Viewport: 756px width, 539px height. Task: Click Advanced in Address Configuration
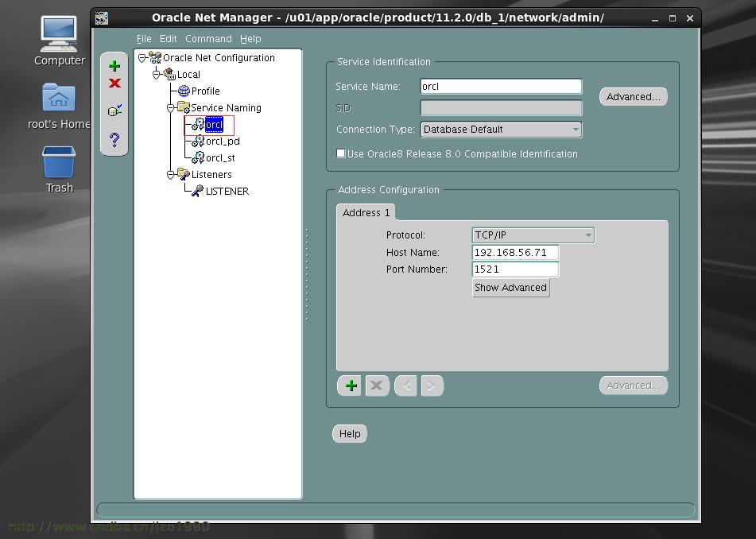click(x=633, y=386)
